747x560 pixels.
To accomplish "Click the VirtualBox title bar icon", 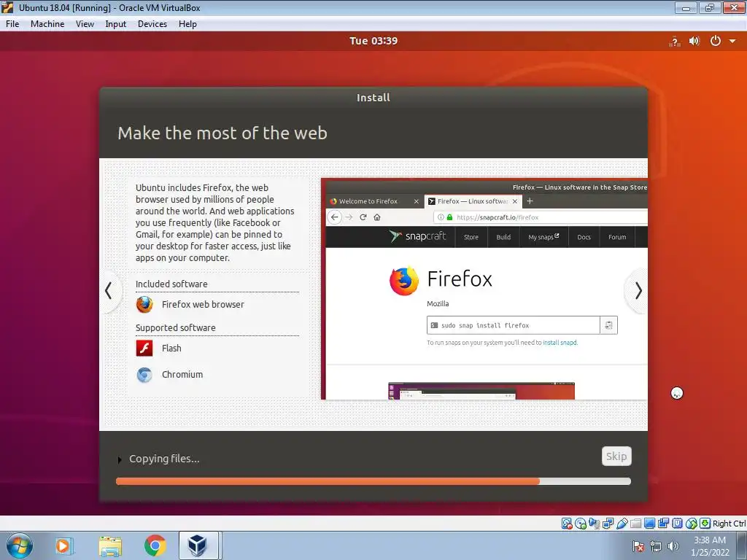I will (x=7, y=7).
